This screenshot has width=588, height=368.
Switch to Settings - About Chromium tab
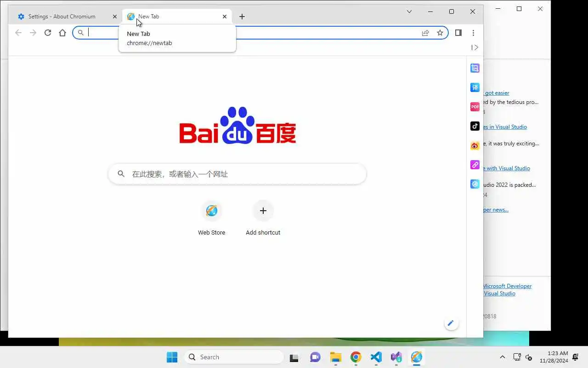coord(66,17)
